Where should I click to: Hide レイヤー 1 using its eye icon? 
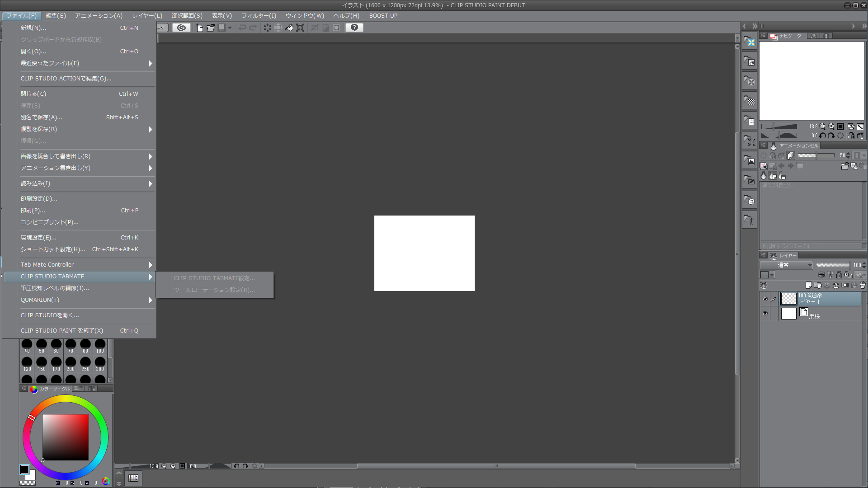pyautogui.click(x=765, y=299)
